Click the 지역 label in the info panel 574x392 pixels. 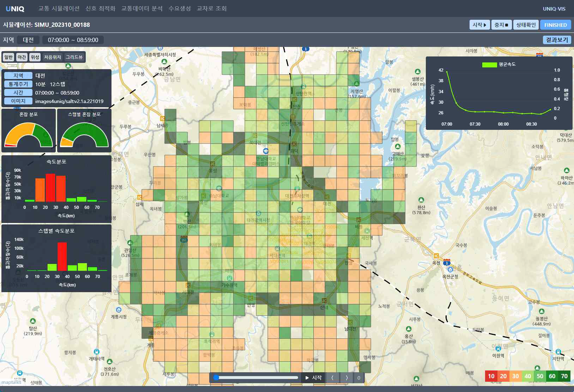pyautogui.click(x=18, y=76)
